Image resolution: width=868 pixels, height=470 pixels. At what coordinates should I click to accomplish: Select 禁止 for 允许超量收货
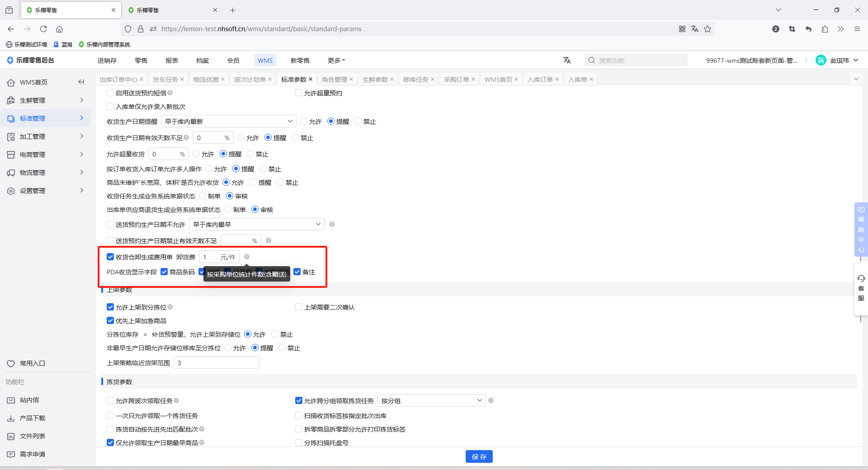[x=250, y=154]
